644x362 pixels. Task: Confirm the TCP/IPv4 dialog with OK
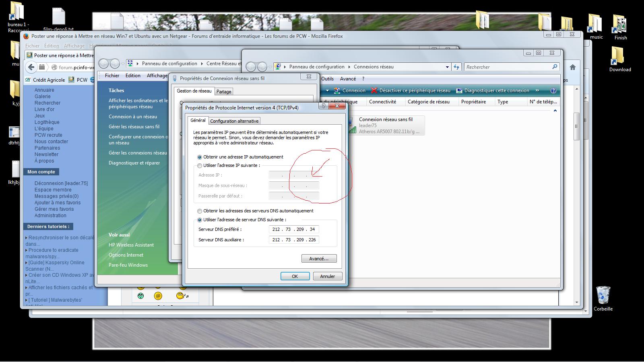tap(295, 276)
